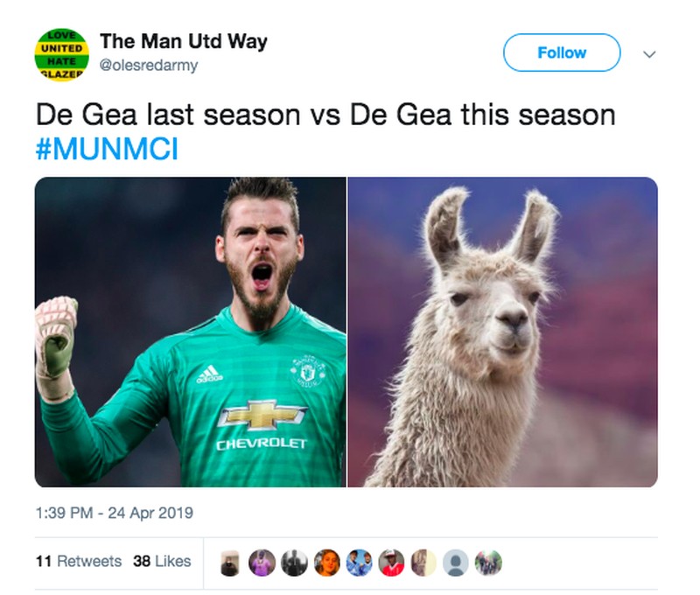The height and width of the screenshot is (595, 700).
Task: Expand tweet options chevron menu
Action: (649, 54)
